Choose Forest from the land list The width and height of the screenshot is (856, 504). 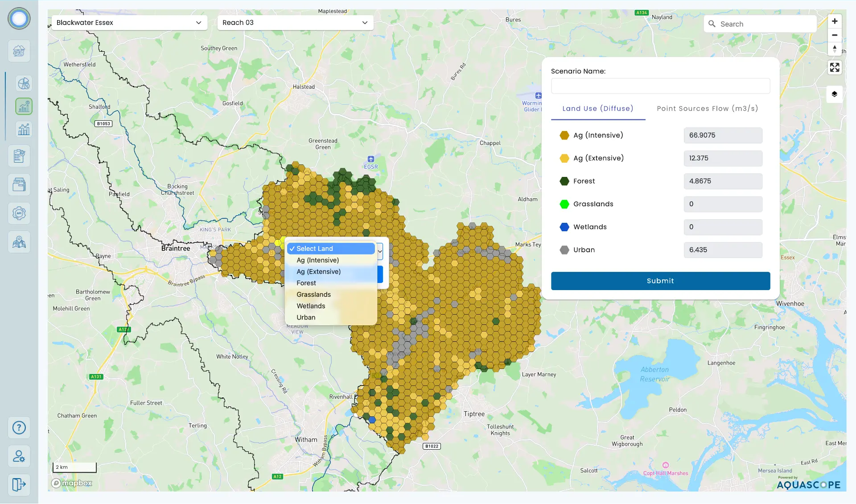point(331,283)
